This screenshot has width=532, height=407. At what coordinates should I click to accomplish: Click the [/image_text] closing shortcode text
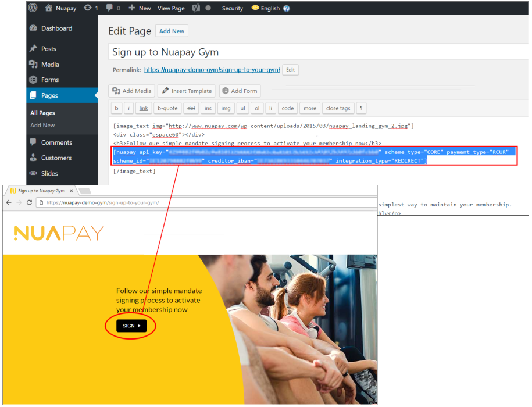pyautogui.click(x=134, y=172)
